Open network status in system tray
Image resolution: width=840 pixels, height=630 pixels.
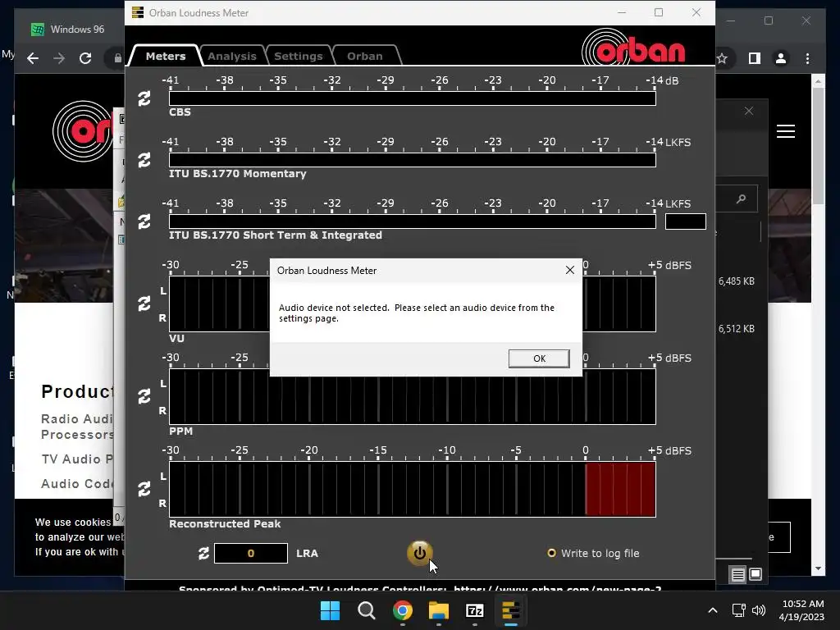(x=739, y=610)
